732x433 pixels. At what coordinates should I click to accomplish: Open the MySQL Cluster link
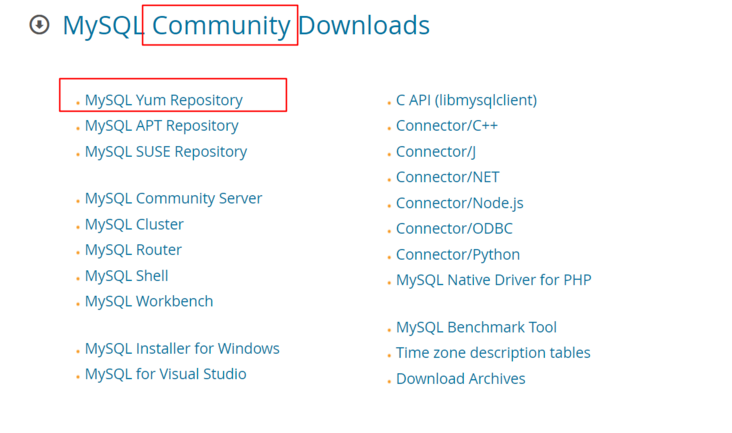point(134,224)
